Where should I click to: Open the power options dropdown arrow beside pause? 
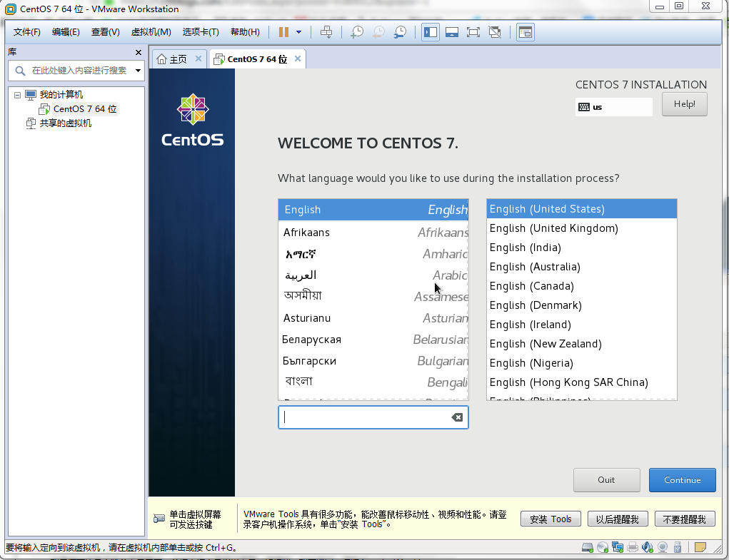click(299, 32)
